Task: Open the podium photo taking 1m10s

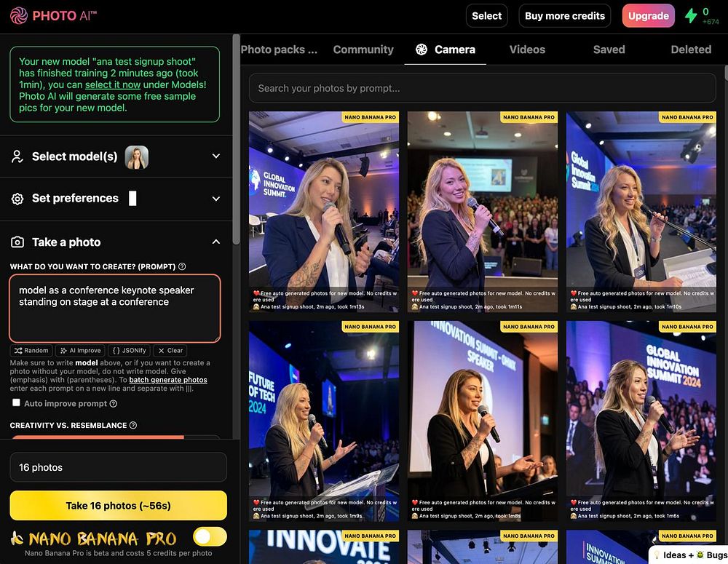Action: (x=641, y=212)
